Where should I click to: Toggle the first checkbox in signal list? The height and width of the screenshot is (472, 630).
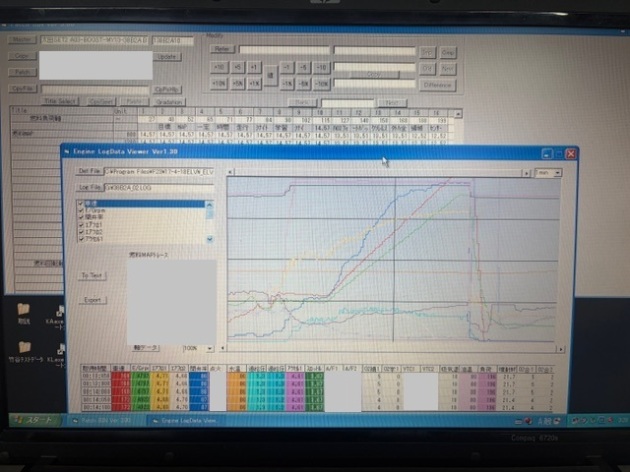[82, 203]
